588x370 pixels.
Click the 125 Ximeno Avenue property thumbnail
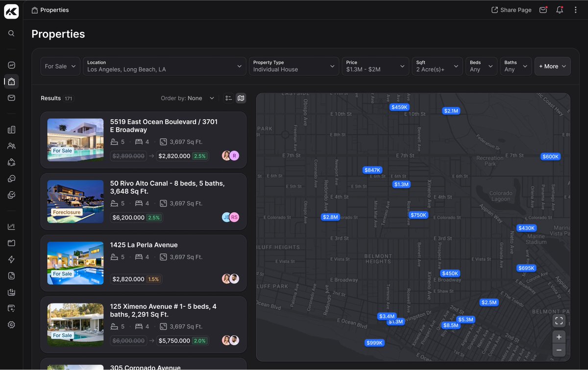pyautogui.click(x=75, y=324)
